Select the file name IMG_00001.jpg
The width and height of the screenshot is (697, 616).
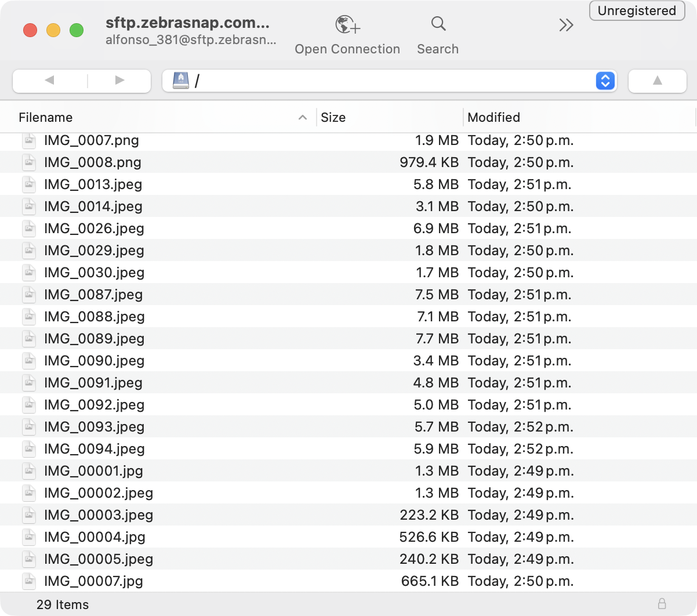click(93, 471)
